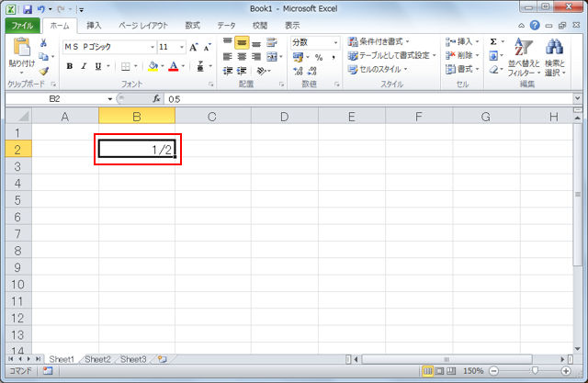
Task: Click the Fill down icon
Action: click(x=493, y=56)
